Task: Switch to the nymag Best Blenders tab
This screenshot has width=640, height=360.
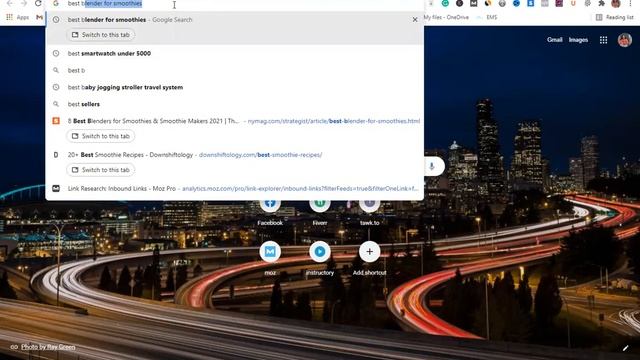Action: pos(101,136)
